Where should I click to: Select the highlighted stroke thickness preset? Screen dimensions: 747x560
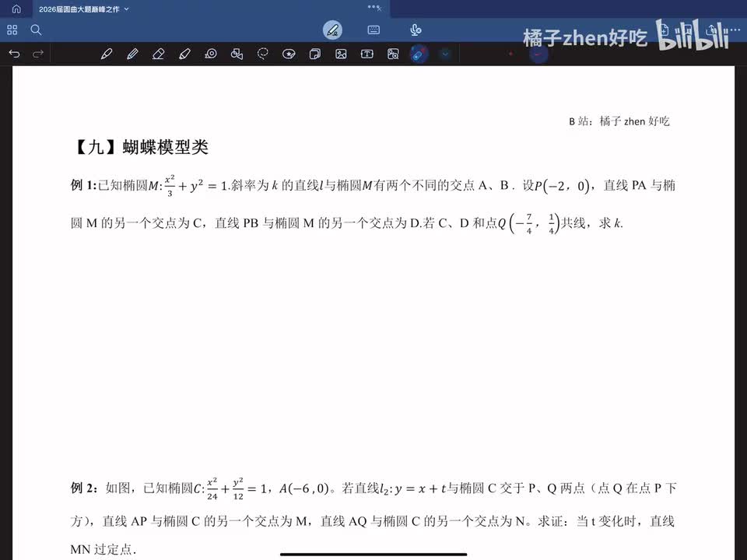(x=538, y=54)
